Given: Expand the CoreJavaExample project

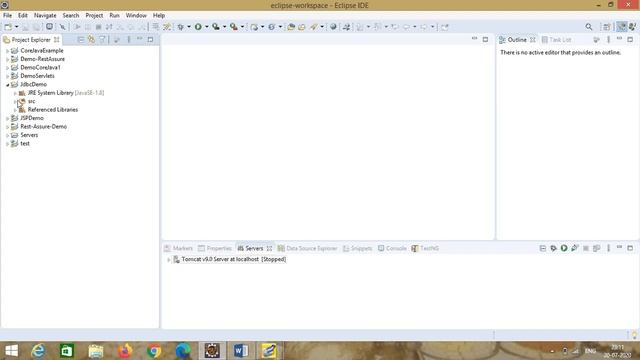Looking at the screenshot, I should point(7,51).
